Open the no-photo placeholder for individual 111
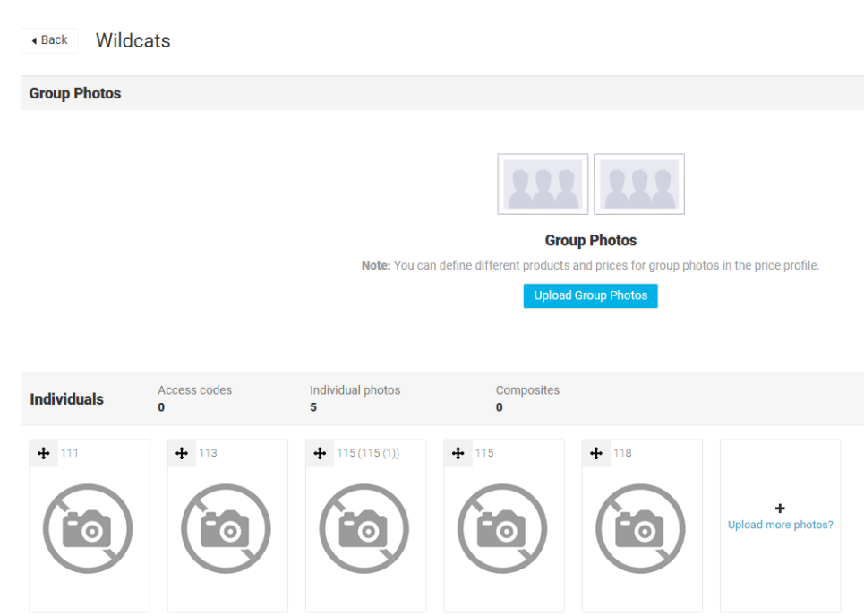This screenshot has width=864, height=616. point(88,529)
